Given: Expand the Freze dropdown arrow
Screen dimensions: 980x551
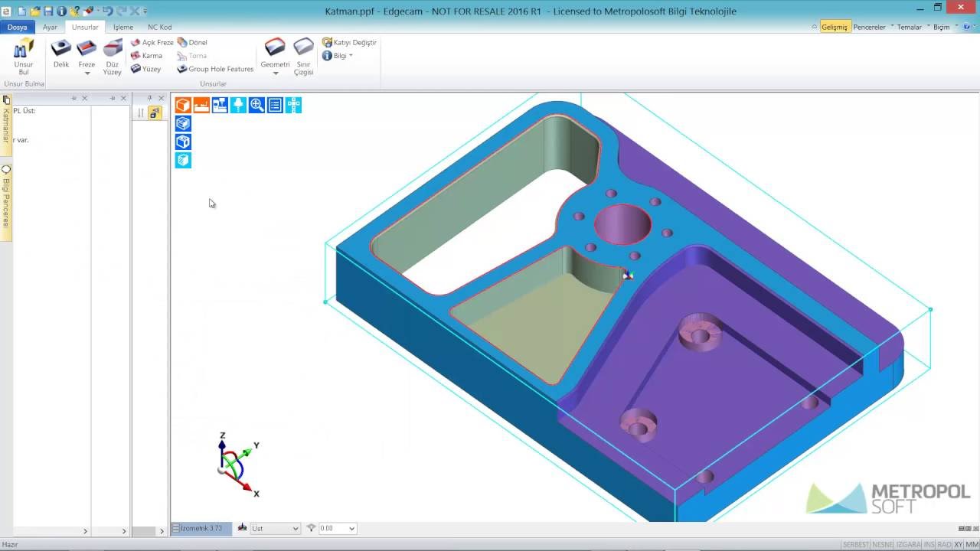Looking at the screenshot, I should 87,73.
